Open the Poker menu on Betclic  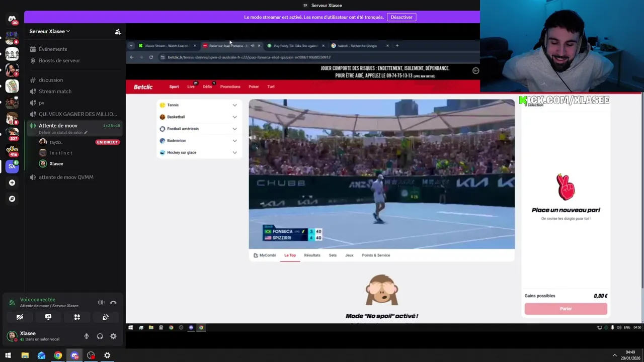pyautogui.click(x=254, y=87)
